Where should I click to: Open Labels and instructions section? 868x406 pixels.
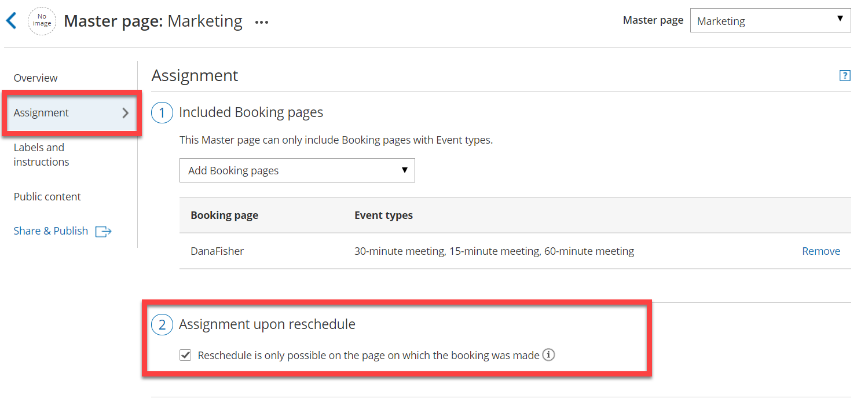[x=41, y=155]
